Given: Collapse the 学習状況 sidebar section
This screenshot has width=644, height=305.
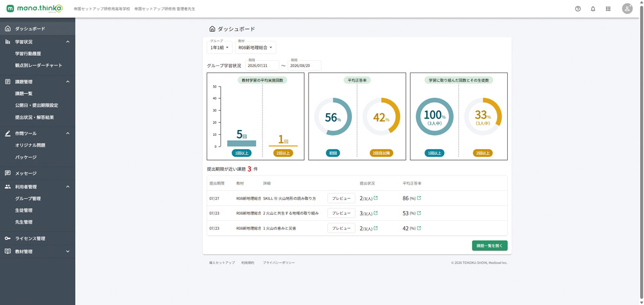Looking at the screenshot, I should pos(68,42).
